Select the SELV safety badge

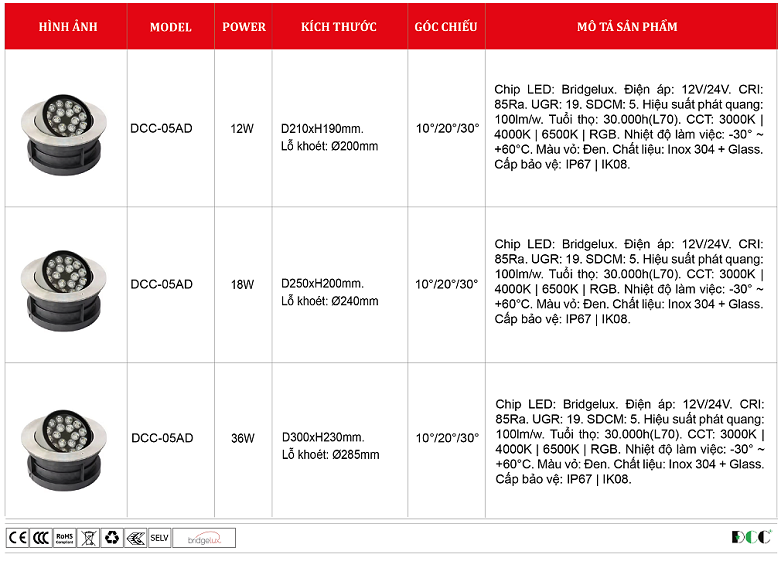click(x=159, y=538)
